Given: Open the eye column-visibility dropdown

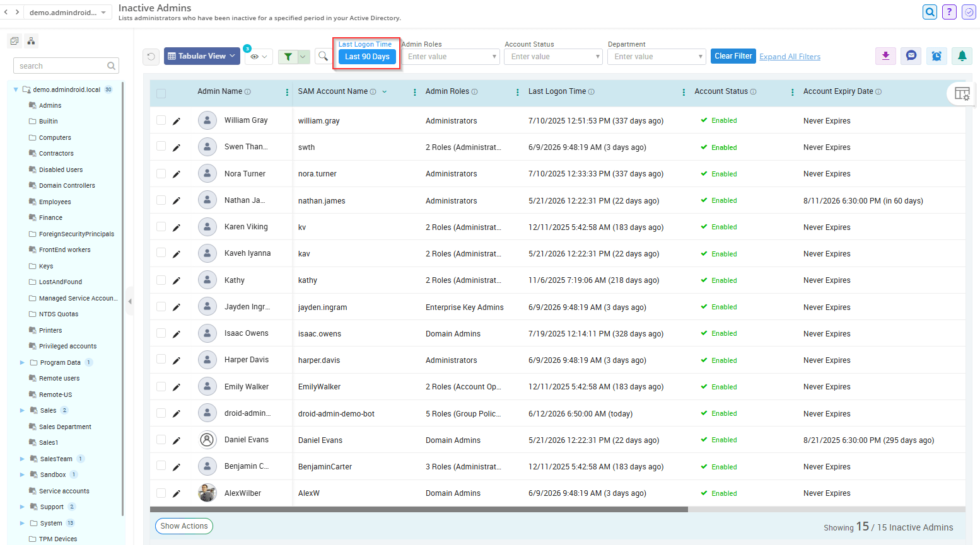Looking at the screenshot, I should [259, 57].
